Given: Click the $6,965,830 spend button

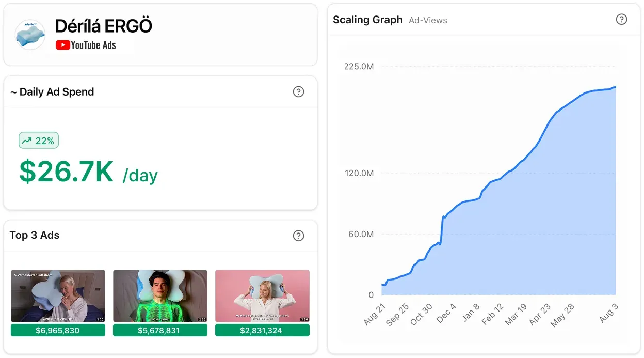Looking at the screenshot, I should coord(58,330).
